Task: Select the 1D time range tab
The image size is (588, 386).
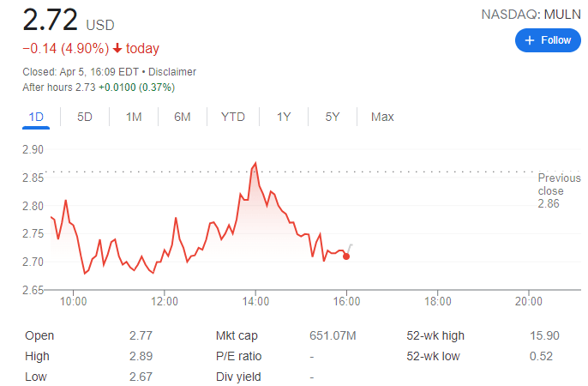Action: (x=36, y=117)
